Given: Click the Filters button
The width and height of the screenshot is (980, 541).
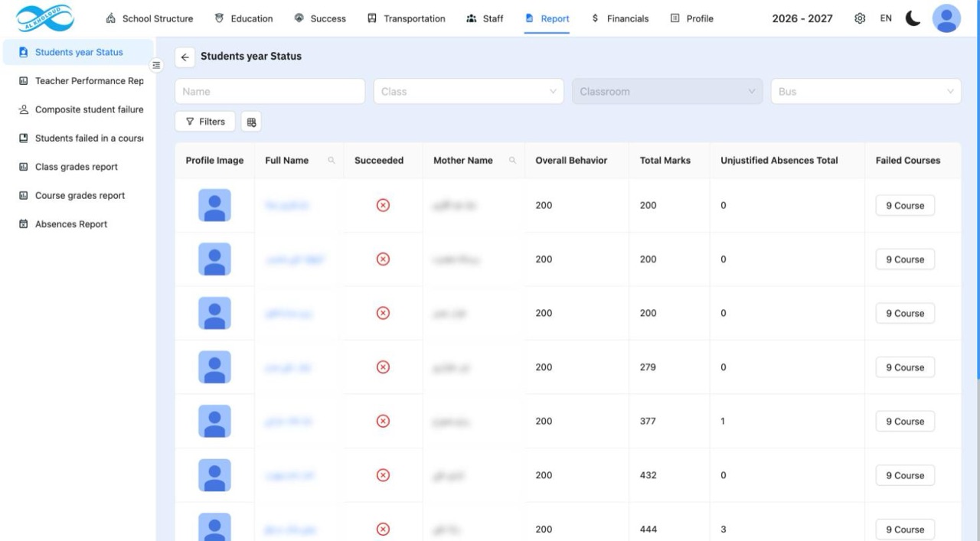Looking at the screenshot, I should coord(205,121).
